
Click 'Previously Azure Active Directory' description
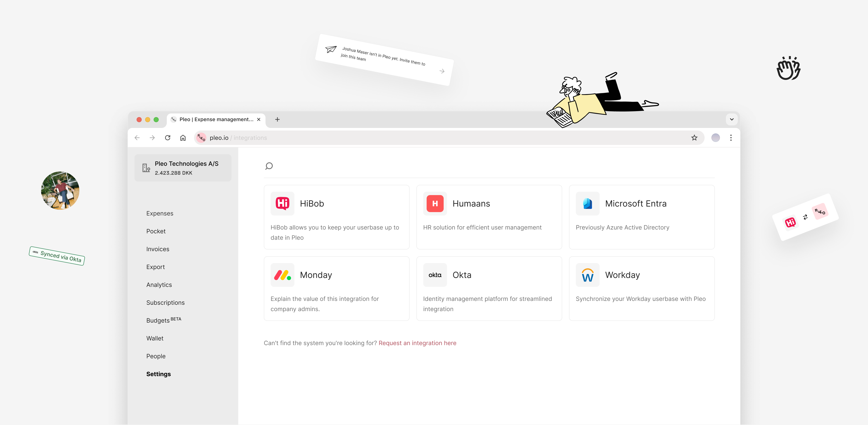tap(622, 227)
